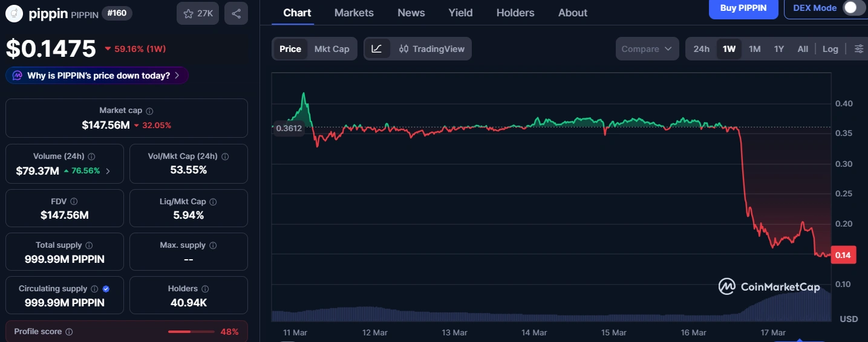The image size is (868, 342).
Task: Open Liq/Mkt Cap info icon
Action: click(213, 201)
